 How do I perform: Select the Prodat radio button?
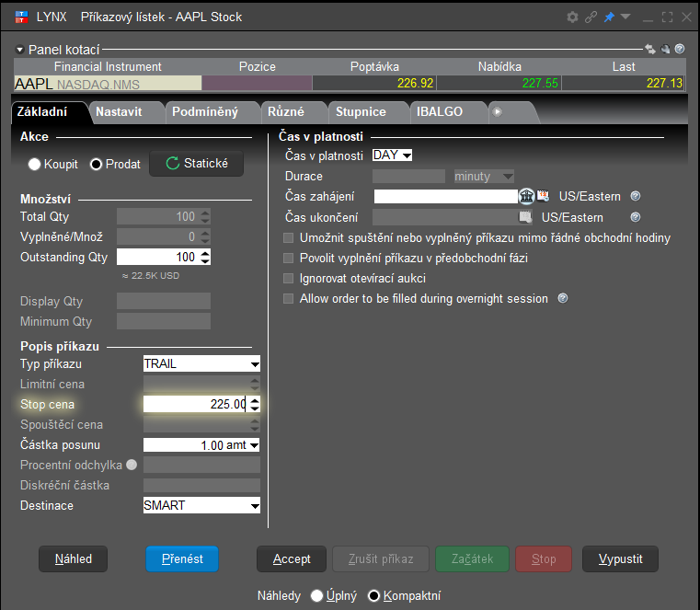click(x=96, y=165)
